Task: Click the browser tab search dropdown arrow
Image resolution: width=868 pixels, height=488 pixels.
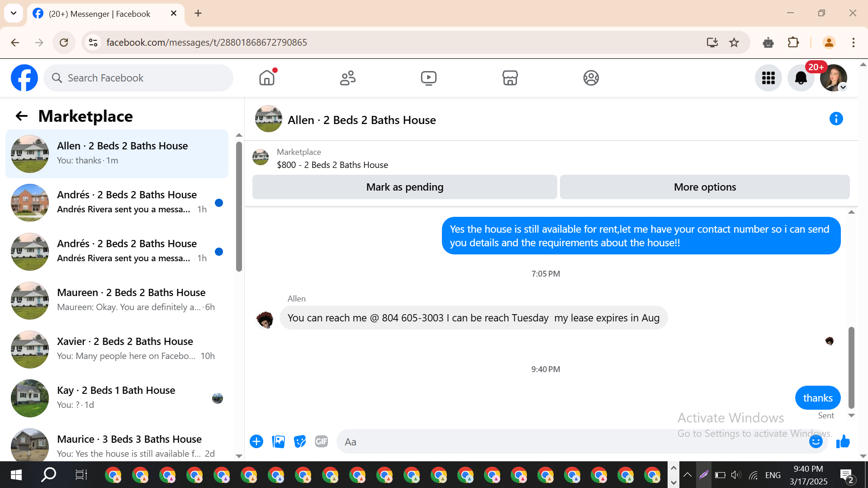Action: click(14, 13)
